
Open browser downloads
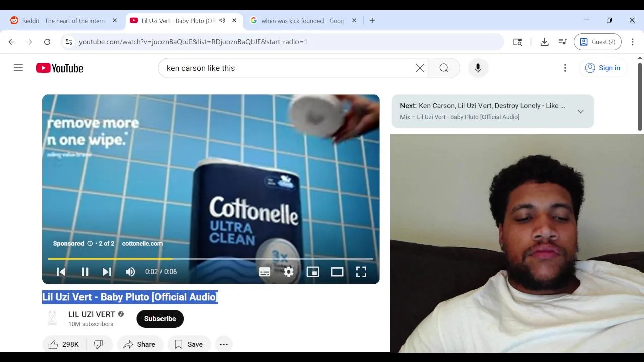pyautogui.click(x=544, y=42)
